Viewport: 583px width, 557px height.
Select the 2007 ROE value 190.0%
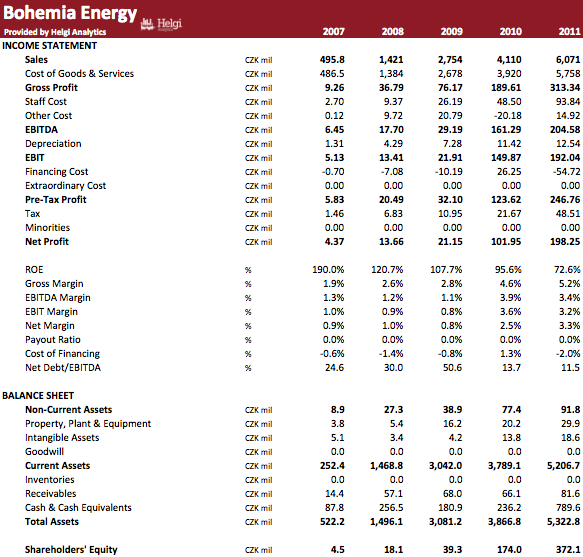(328, 270)
